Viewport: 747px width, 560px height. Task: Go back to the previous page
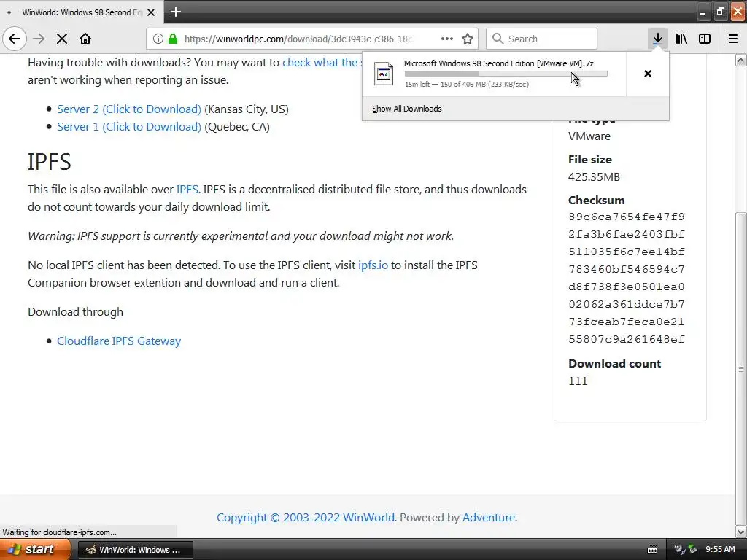pos(15,39)
